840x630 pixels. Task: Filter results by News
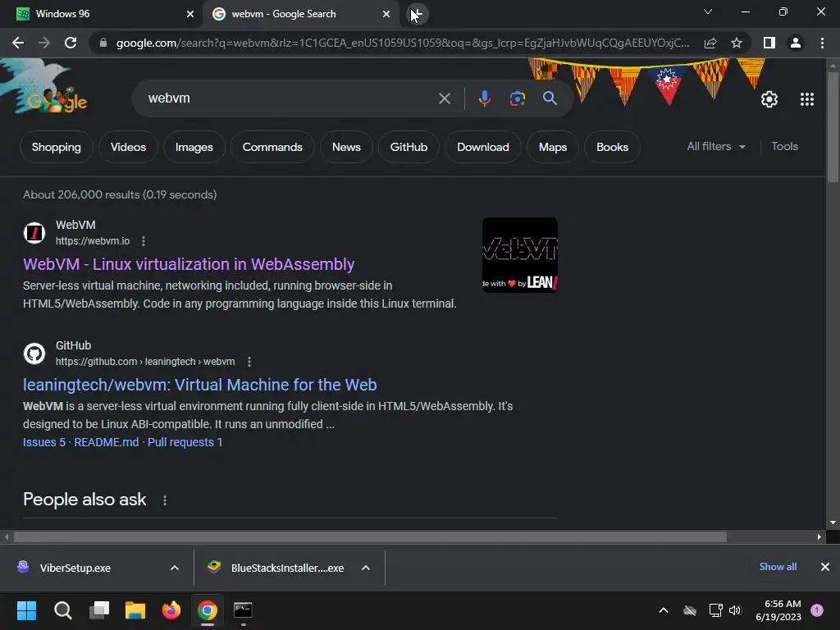346,147
